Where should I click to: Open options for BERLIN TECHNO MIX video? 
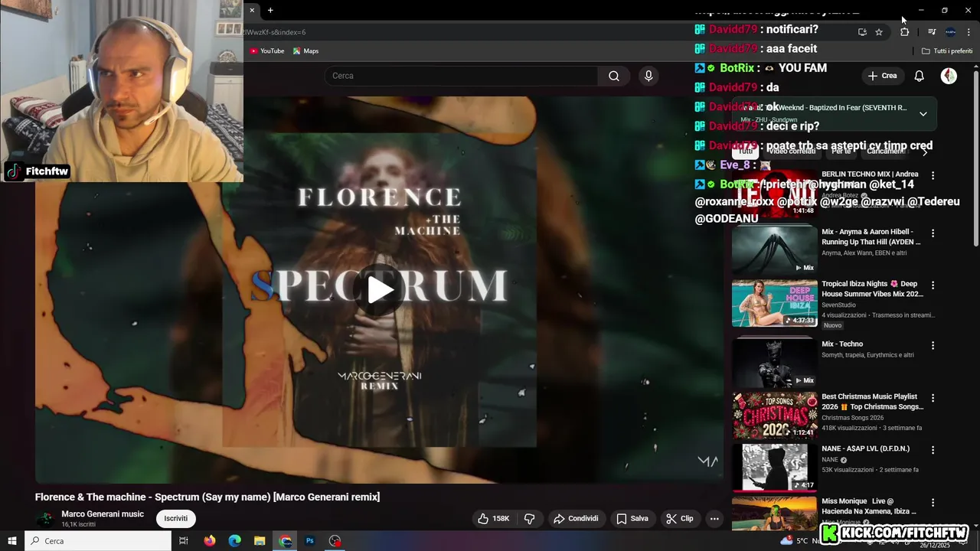pos(933,175)
